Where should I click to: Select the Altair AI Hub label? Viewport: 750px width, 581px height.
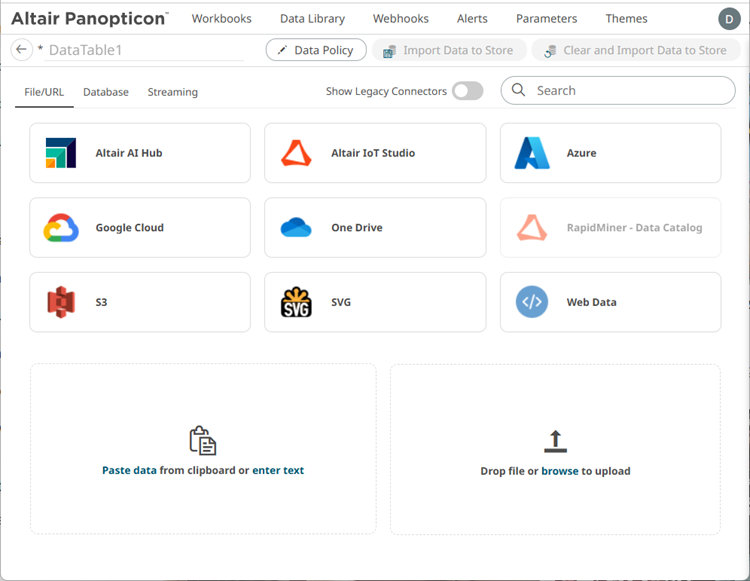pos(129,153)
